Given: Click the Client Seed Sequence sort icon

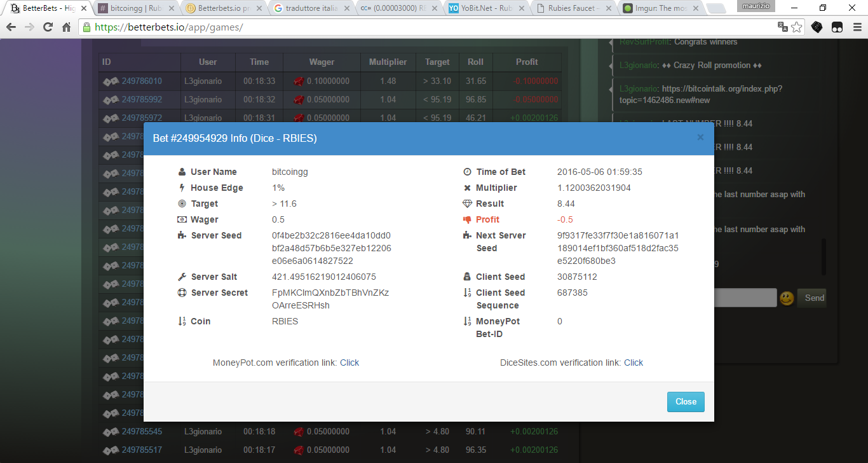Looking at the screenshot, I should (468, 293).
